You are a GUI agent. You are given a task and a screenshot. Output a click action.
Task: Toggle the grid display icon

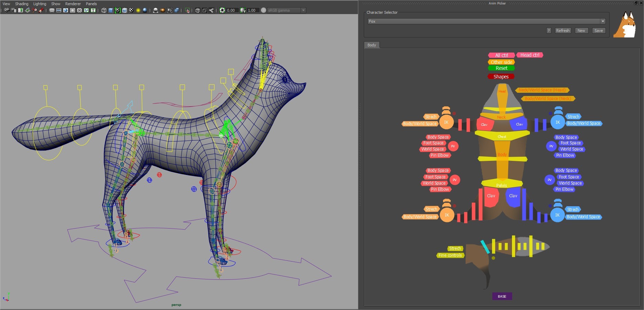coord(52,10)
